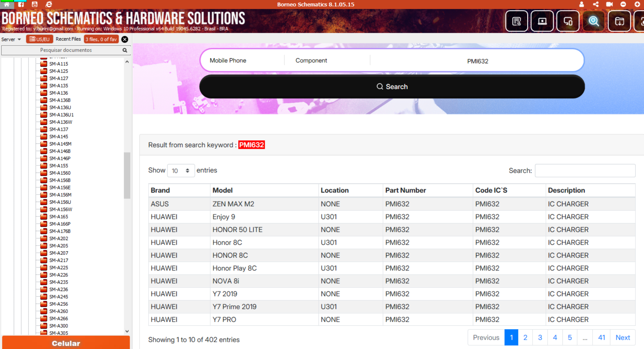
Task: Sort table by Code IC`S column
Action: pos(509,190)
